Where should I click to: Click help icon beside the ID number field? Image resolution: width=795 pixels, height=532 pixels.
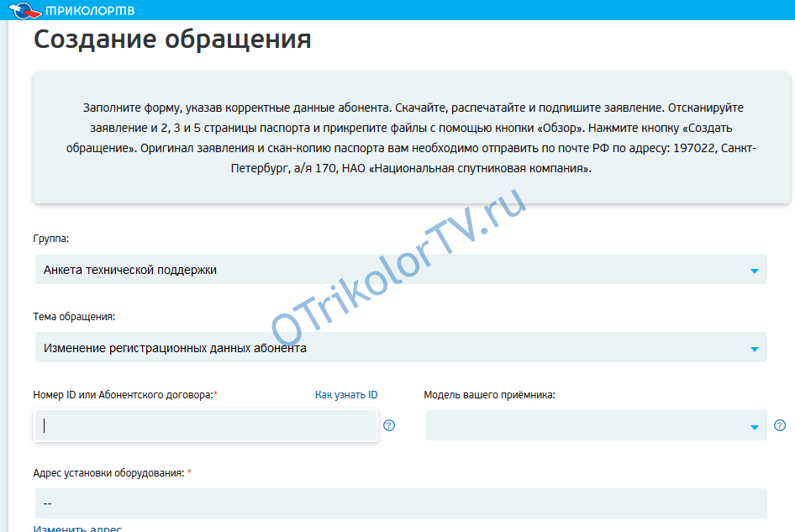pyautogui.click(x=389, y=425)
